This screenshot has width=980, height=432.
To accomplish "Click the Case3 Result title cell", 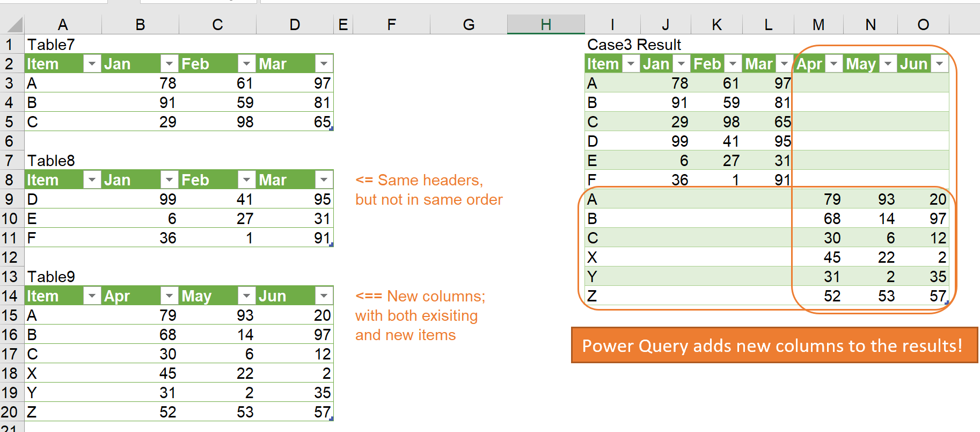I will 634,45.
